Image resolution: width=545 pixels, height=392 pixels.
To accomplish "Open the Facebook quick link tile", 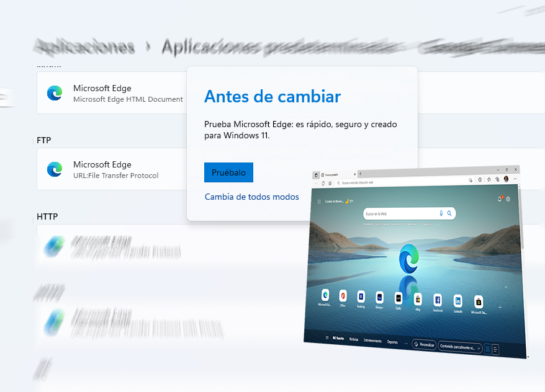I will [x=438, y=300].
